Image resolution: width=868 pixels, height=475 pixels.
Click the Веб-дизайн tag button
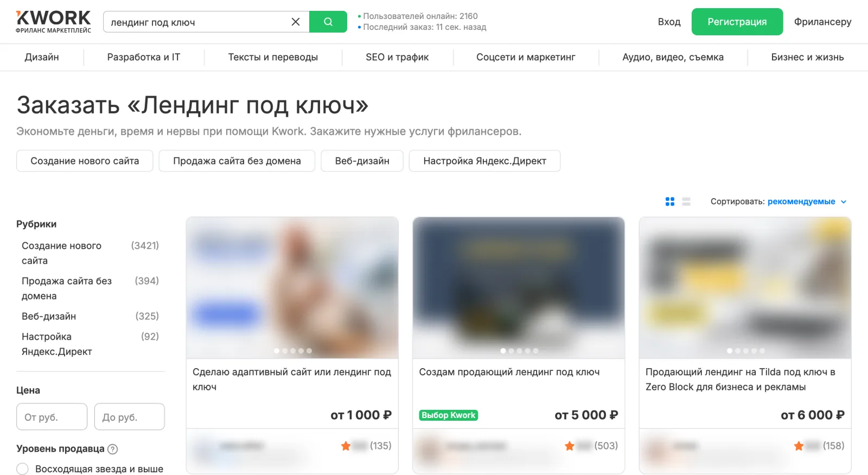[x=362, y=161]
